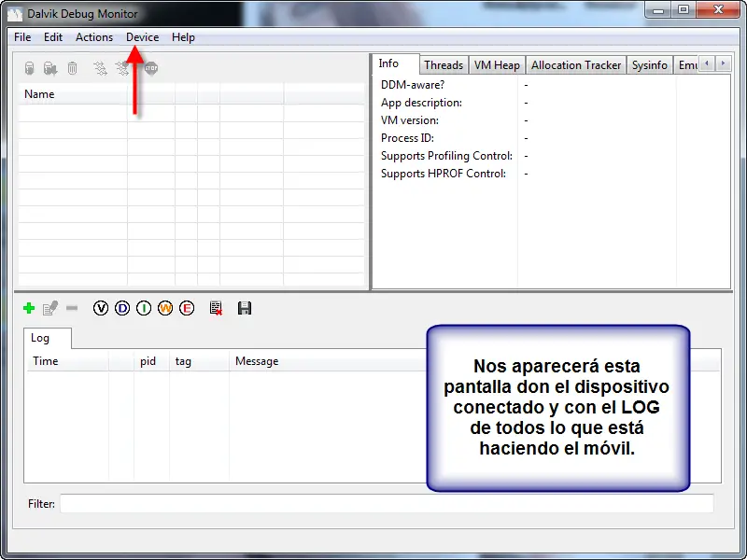Switch to the partially visible Emu tab

686,65
